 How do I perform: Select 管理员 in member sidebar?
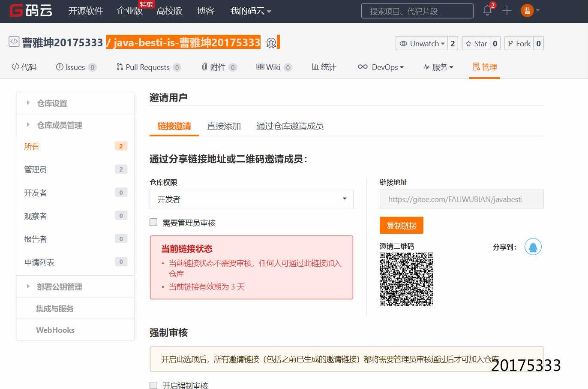click(75, 169)
